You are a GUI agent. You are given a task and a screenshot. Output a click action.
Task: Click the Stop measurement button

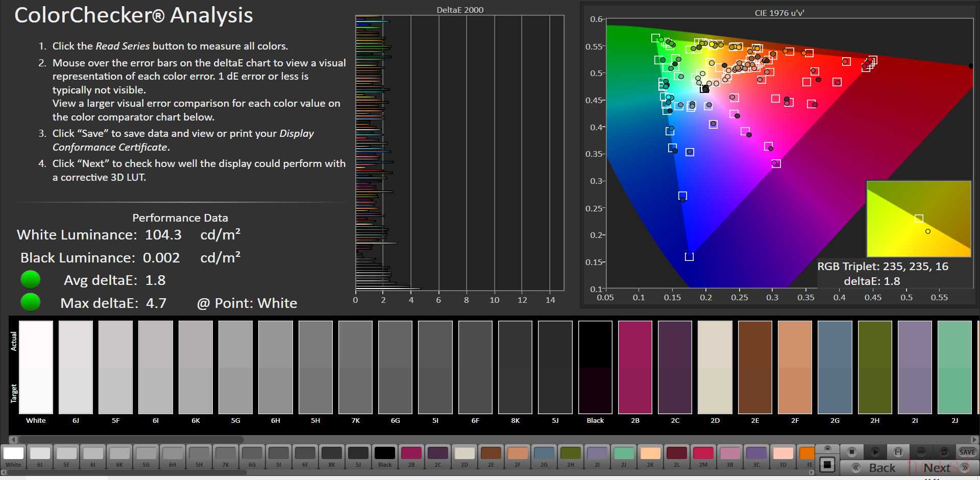click(x=851, y=452)
